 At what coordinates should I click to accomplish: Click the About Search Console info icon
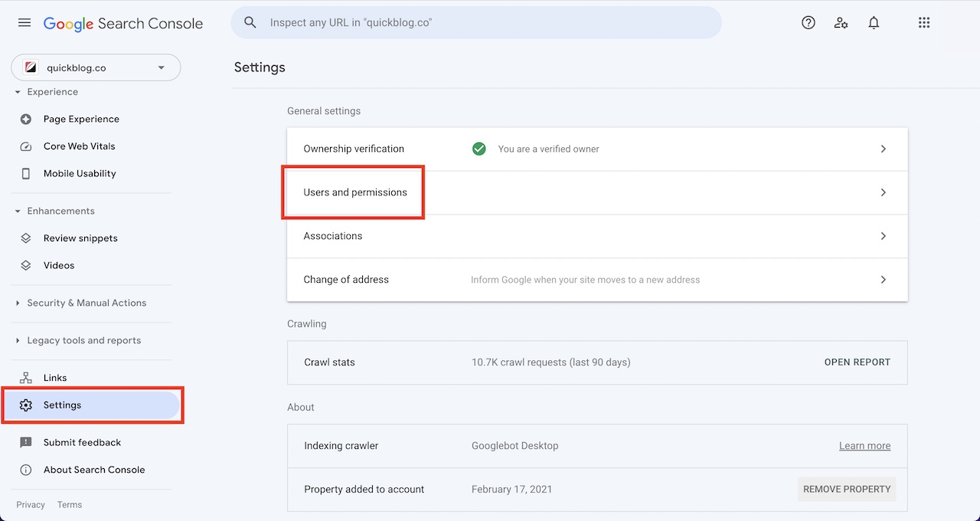(x=26, y=470)
